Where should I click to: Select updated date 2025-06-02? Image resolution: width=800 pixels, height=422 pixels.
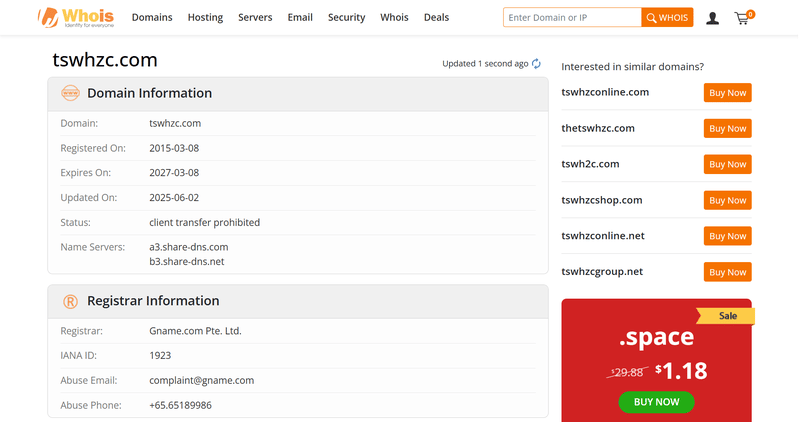click(174, 197)
